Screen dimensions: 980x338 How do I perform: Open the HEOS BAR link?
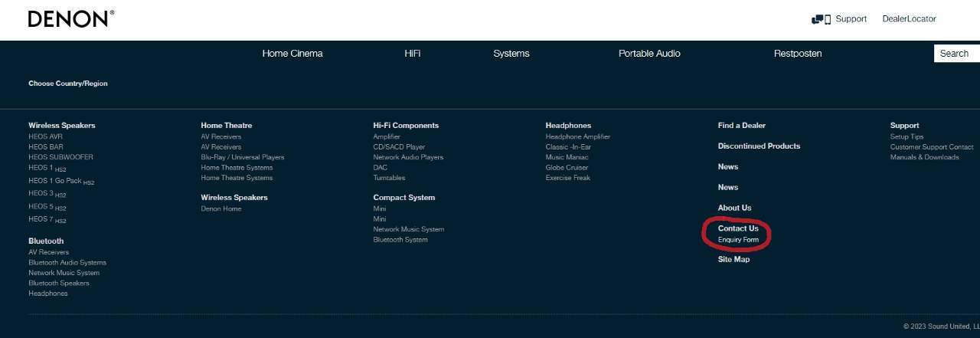pos(46,147)
